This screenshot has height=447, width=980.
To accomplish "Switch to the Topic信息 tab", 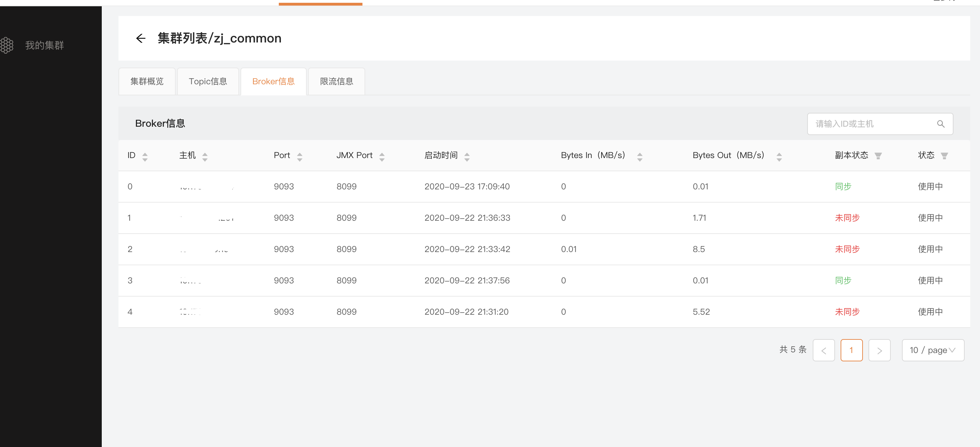I will tap(208, 81).
